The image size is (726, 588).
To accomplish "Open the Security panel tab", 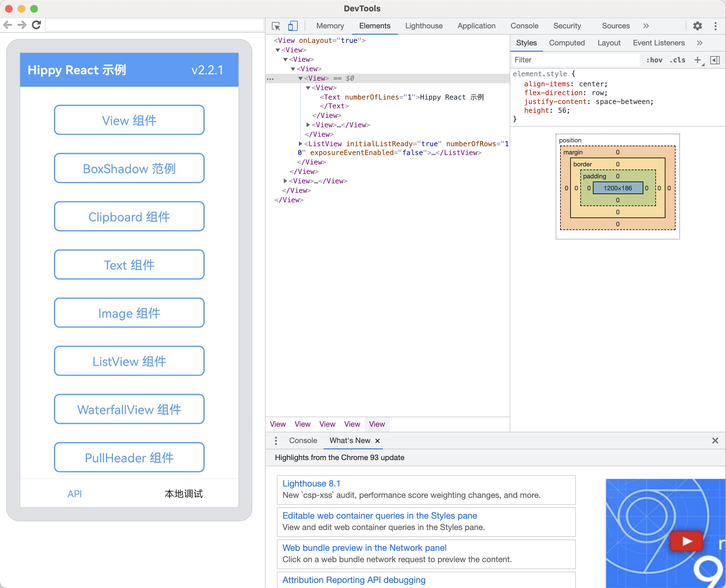I will point(567,26).
